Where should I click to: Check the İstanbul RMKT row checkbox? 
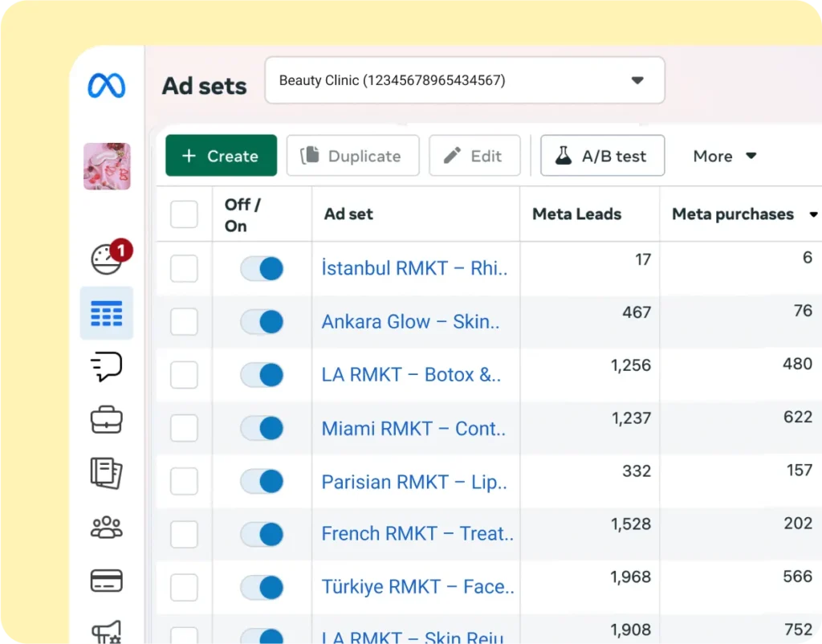click(x=184, y=268)
